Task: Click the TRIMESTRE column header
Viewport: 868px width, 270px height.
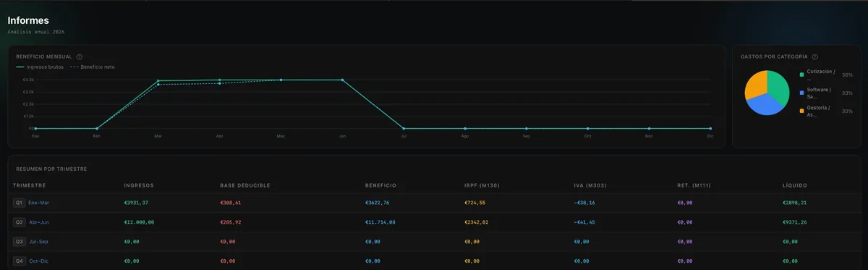Action: (x=30, y=185)
